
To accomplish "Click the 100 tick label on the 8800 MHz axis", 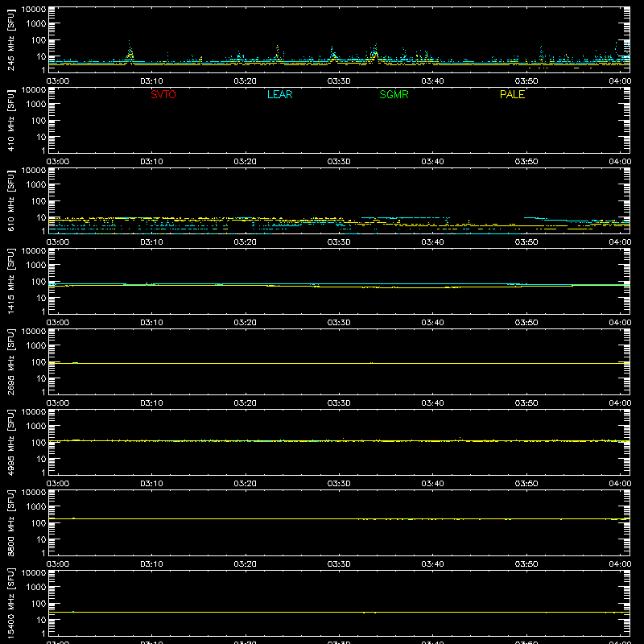I will pyautogui.click(x=39, y=523).
